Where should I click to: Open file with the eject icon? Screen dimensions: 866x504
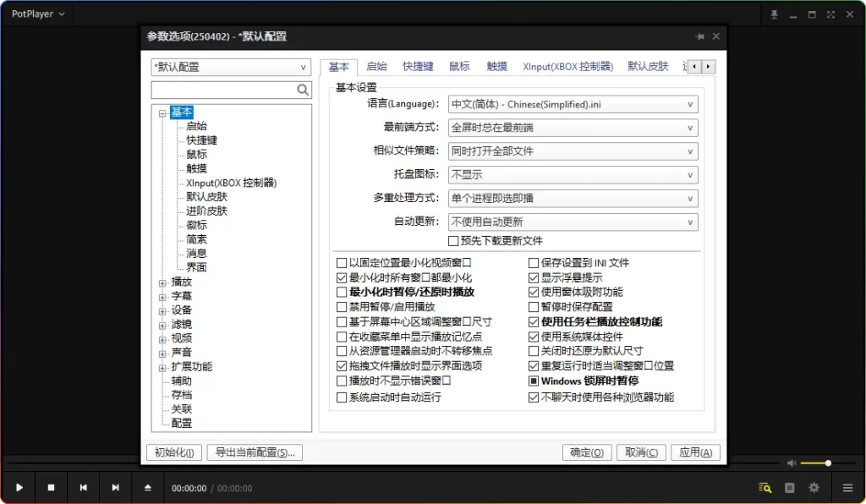tap(147, 487)
